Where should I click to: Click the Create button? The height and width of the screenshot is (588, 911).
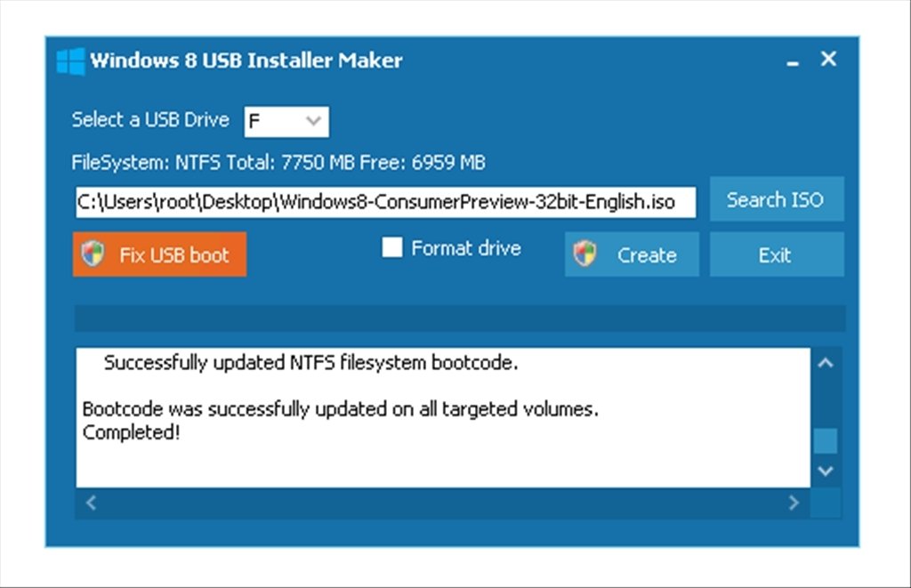[x=632, y=254]
